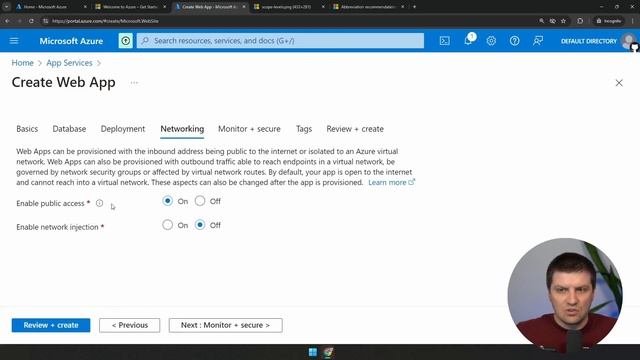Select the Networking tab
This screenshot has width=640, height=360.
[x=182, y=129]
